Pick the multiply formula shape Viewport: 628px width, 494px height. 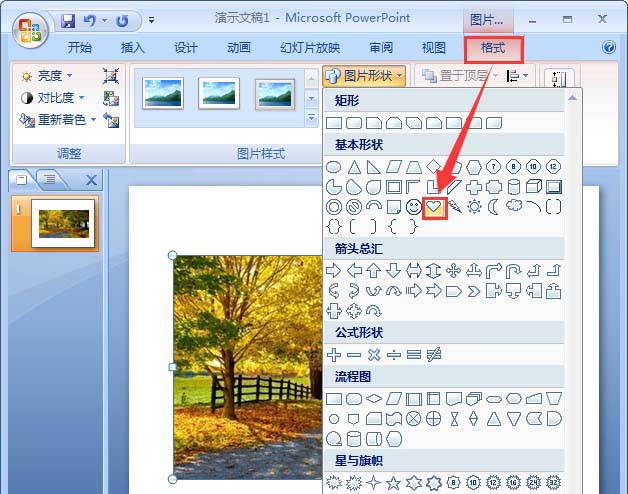(374, 355)
